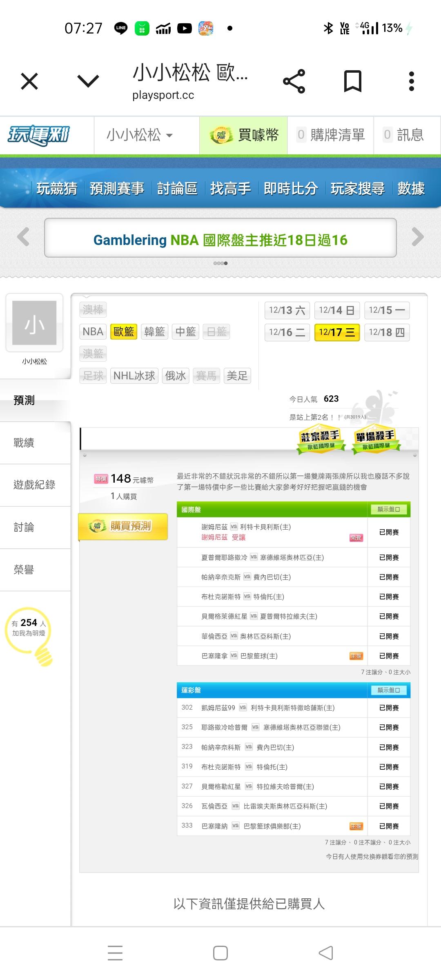The width and height of the screenshot is (441, 980).
Task: Expand the 小小松松 user dropdown
Action: (x=140, y=135)
